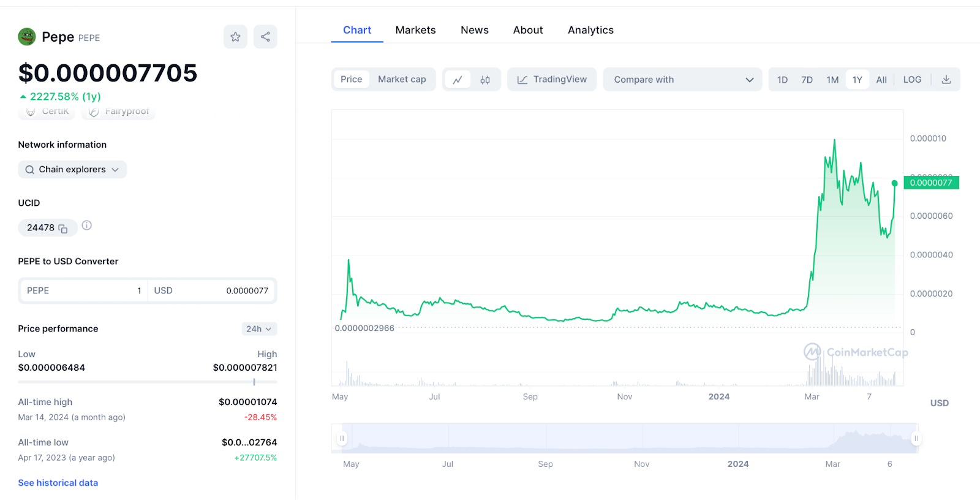
Task: Open the Compare with dropdown
Action: coord(682,80)
